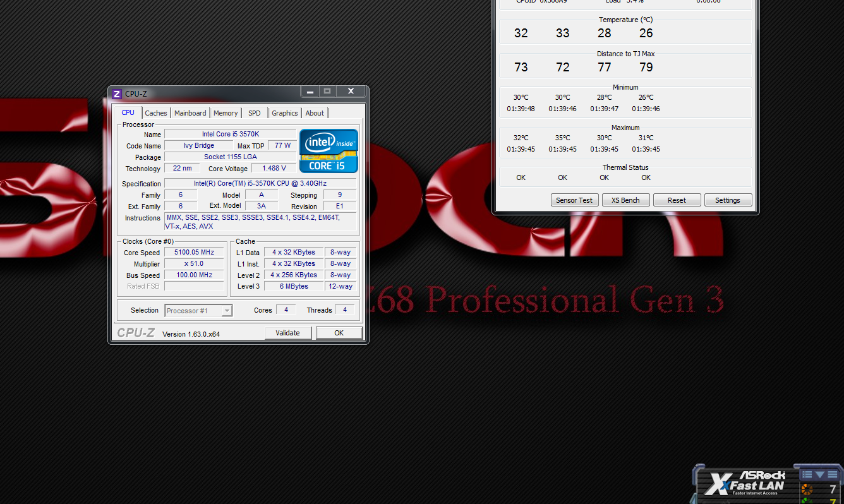Click the Core Speed value 5100.05 MHz
844x504 pixels.
[195, 252]
